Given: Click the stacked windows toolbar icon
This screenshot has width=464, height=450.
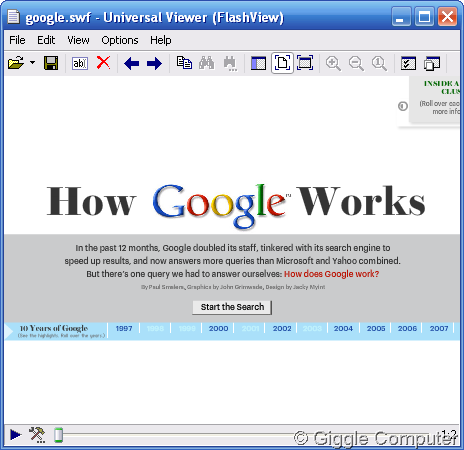Looking at the screenshot, I should [432, 63].
